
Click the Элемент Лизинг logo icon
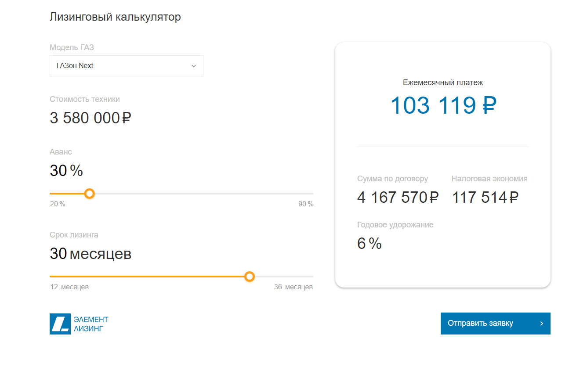point(60,324)
